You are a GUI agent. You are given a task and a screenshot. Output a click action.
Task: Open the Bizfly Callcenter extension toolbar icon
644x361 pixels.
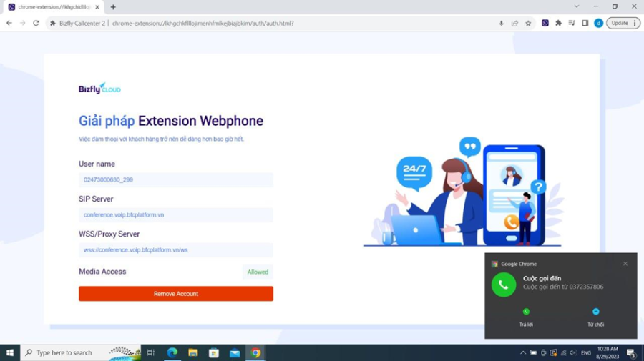pos(545,24)
